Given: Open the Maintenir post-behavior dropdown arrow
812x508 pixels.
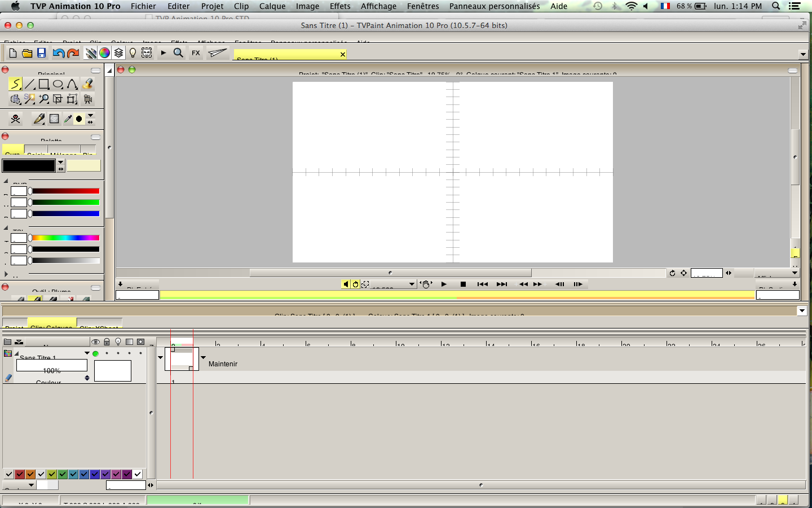Looking at the screenshot, I should (204, 357).
